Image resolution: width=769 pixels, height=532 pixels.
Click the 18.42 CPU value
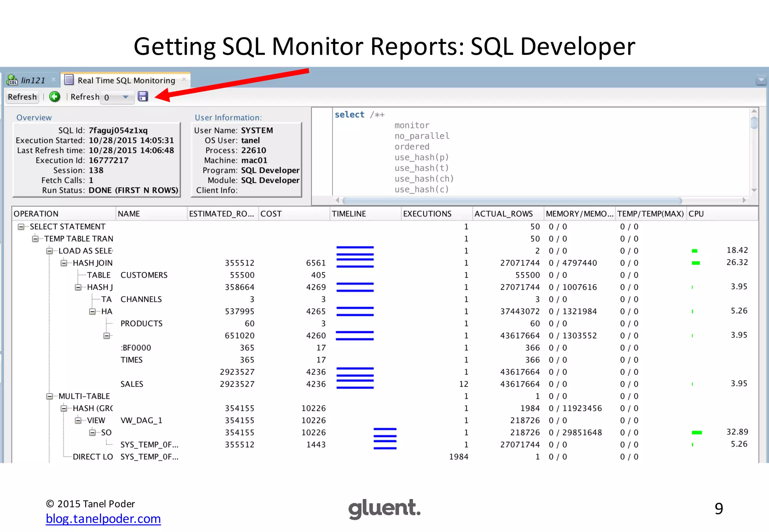click(737, 250)
